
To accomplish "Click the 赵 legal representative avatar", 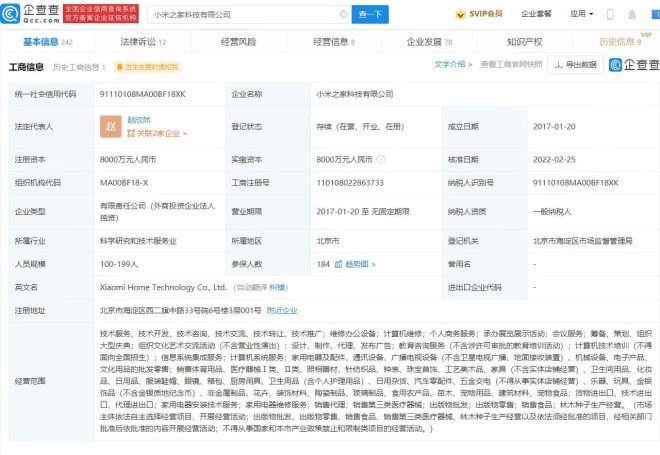I will [x=112, y=126].
